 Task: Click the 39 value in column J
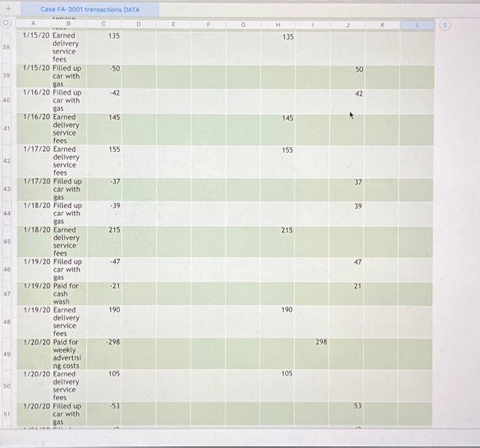pos(358,206)
